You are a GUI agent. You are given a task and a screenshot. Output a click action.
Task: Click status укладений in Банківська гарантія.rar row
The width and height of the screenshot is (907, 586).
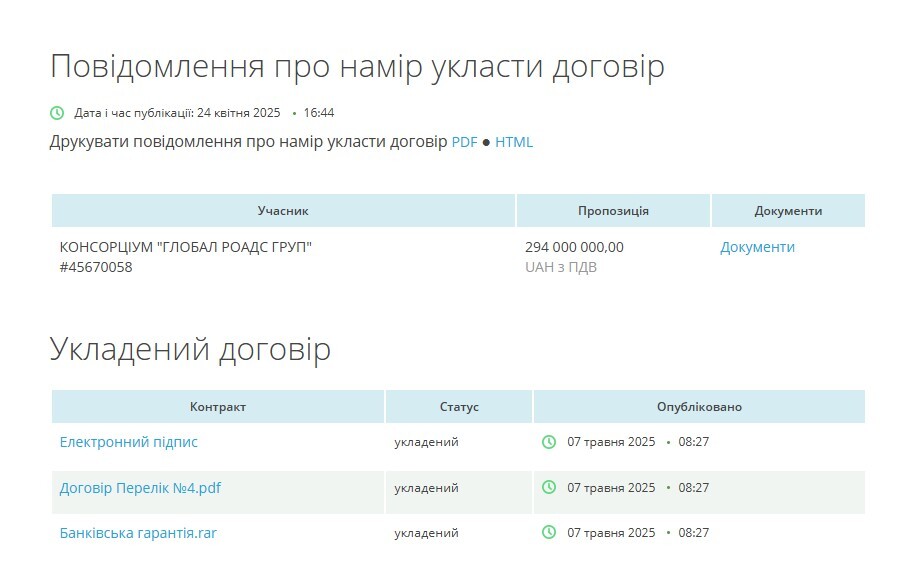coord(426,533)
